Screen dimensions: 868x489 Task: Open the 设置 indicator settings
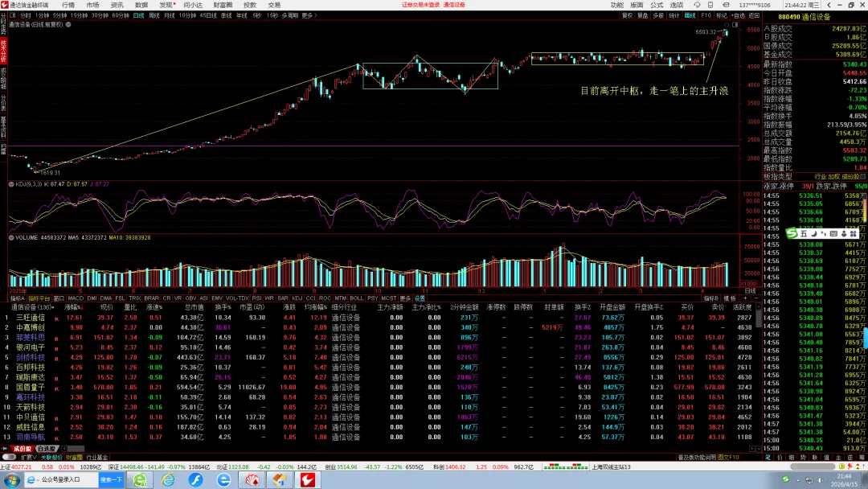point(420,298)
